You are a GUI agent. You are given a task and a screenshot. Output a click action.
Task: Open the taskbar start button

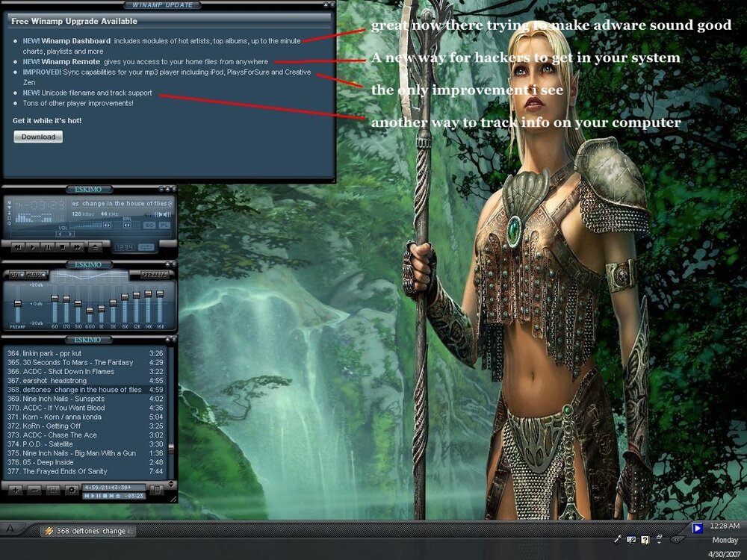coord(10,529)
